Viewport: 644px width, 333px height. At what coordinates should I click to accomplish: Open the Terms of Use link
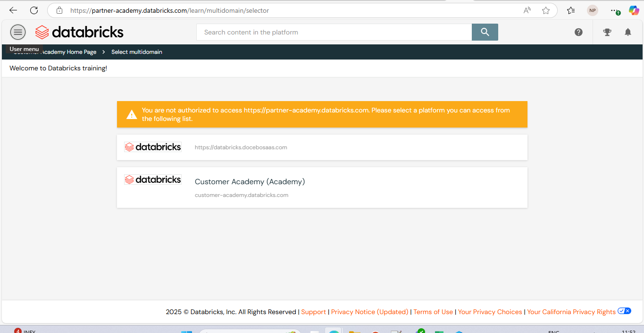(433, 312)
